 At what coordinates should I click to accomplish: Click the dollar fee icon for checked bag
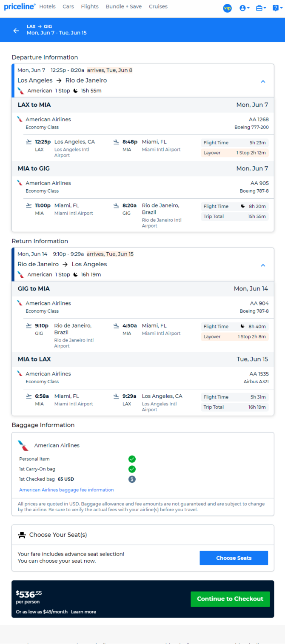click(x=132, y=479)
